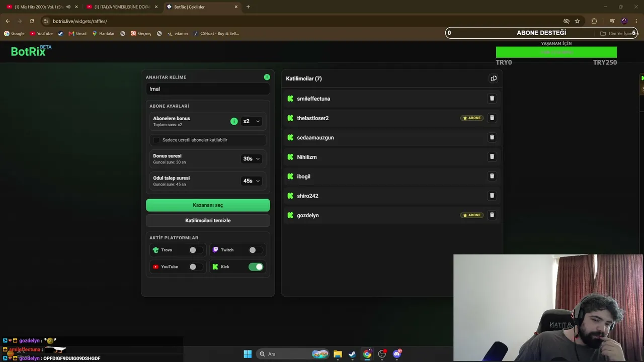Open the BotRix logo home link
This screenshot has width=644, height=362.
pyautogui.click(x=31, y=51)
